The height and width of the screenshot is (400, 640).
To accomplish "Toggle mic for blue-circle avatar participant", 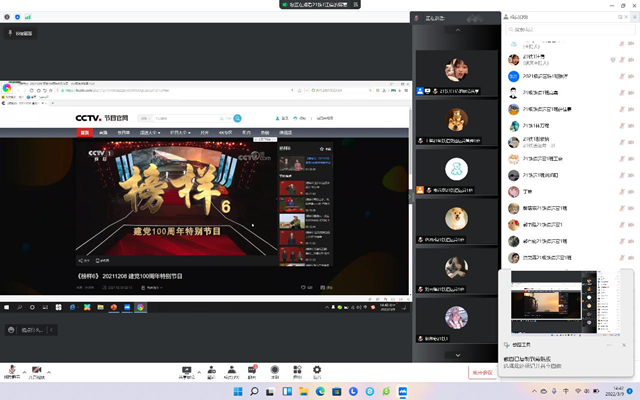I will [622, 76].
